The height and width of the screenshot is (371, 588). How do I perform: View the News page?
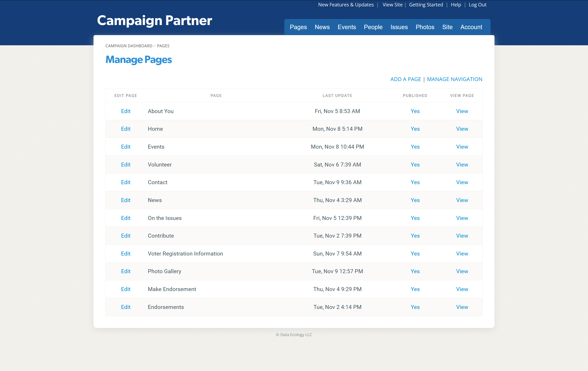(462, 200)
